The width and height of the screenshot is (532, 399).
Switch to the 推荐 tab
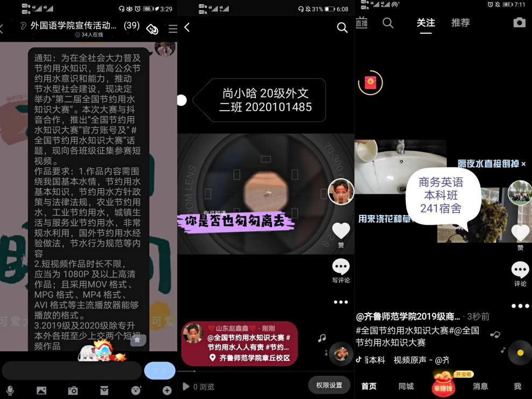point(460,23)
